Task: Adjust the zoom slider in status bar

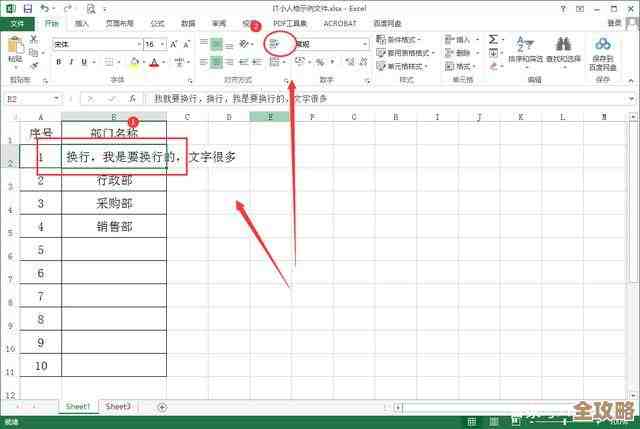Action: (564, 421)
